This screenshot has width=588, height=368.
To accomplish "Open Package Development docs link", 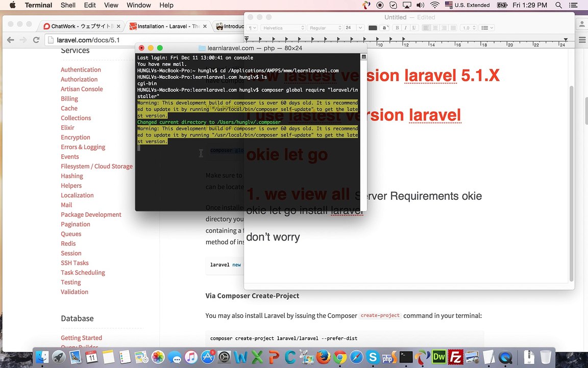I will click(91, 215).
